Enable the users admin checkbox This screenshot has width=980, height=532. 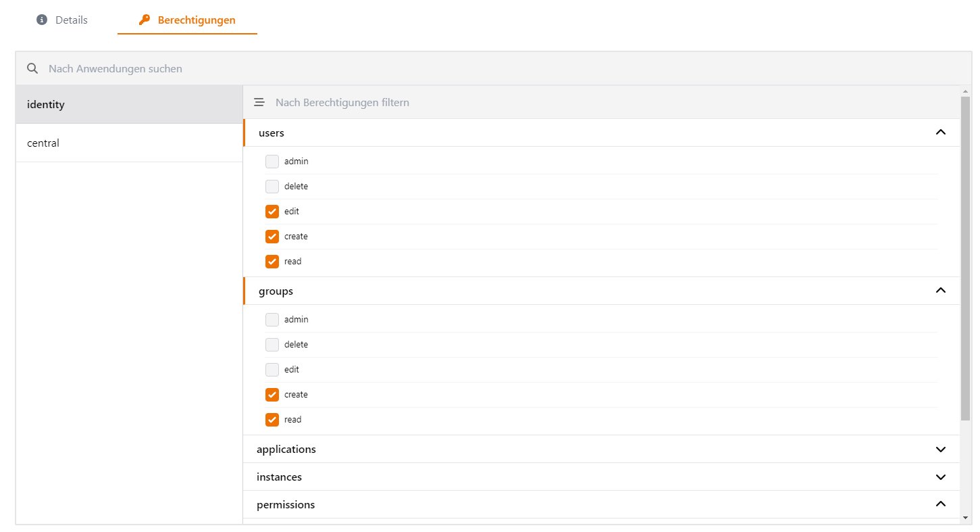coord(272,162)
